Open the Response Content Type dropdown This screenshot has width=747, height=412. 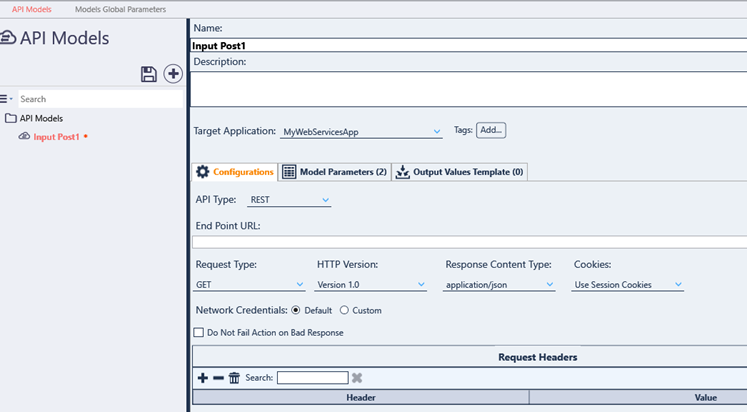[x=499, y=285]
